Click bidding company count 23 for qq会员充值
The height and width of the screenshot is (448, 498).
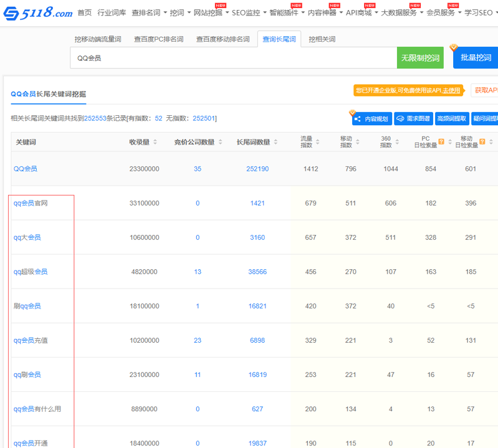(x=198, y=340)
